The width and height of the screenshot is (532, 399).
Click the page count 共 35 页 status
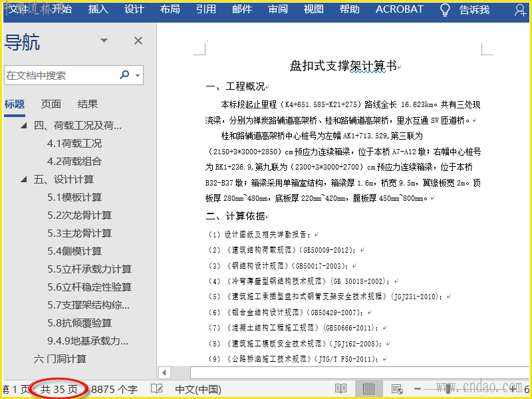[59, 390]
